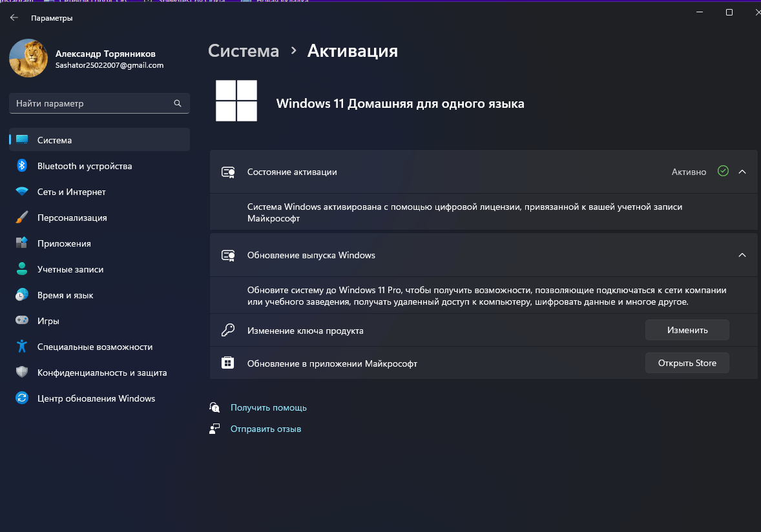Image resolution: width=761 pixels, height=532 pixels.
Task: Open the Приложения apps icon
Action: (x=22, y=243)
